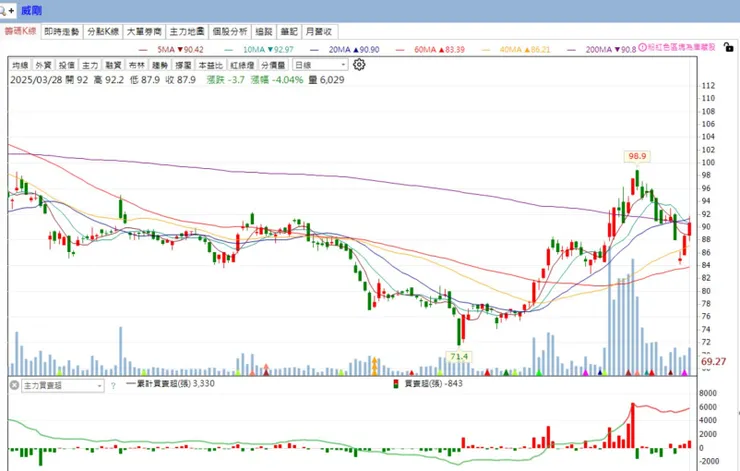This screenshot has width=740, height=471.
Task: Click the 10MA 92.97 legend value
Action: pyautogui.click(x=268, y=50)
